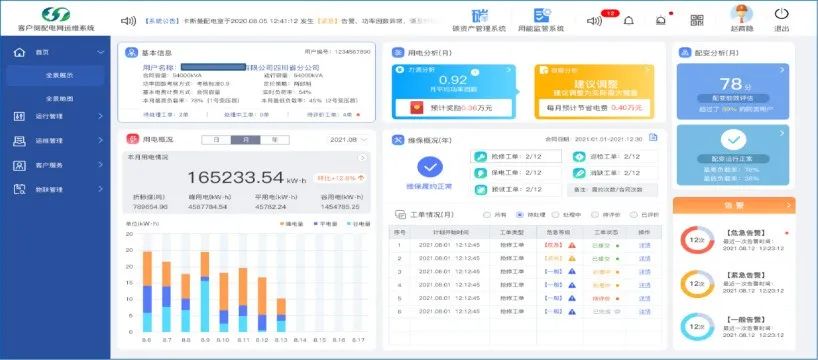Image resolution: width=818 pixels, height=360 pixels.
Task: Select the 待处理 radio button
Action: tap(520, 214)
